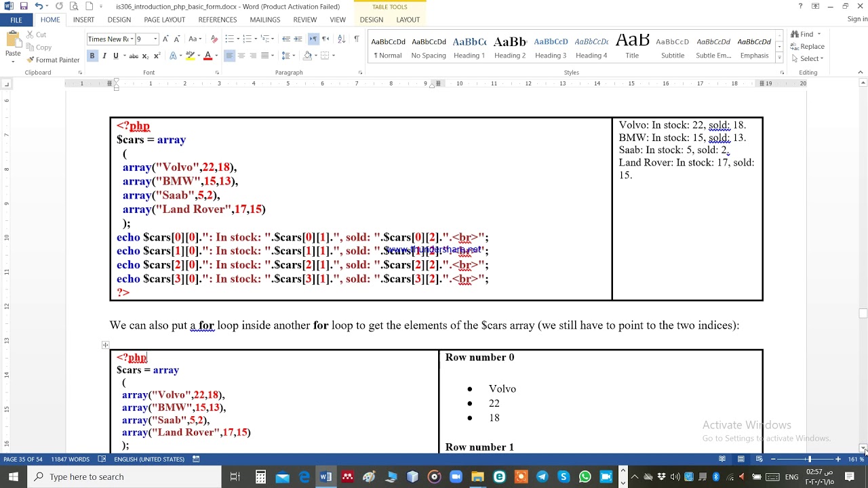868x488 pixels.
Task: Apply the Title style
Action: (x=632, y=47)
